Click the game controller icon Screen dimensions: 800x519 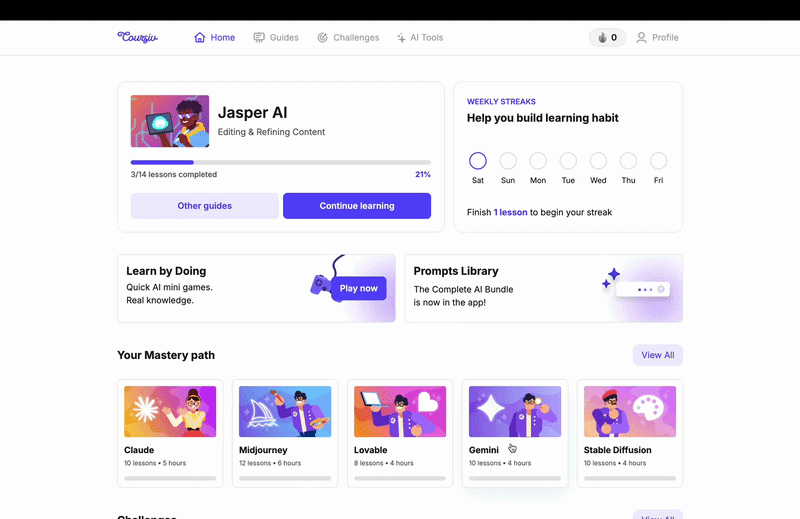pos(320,284)
